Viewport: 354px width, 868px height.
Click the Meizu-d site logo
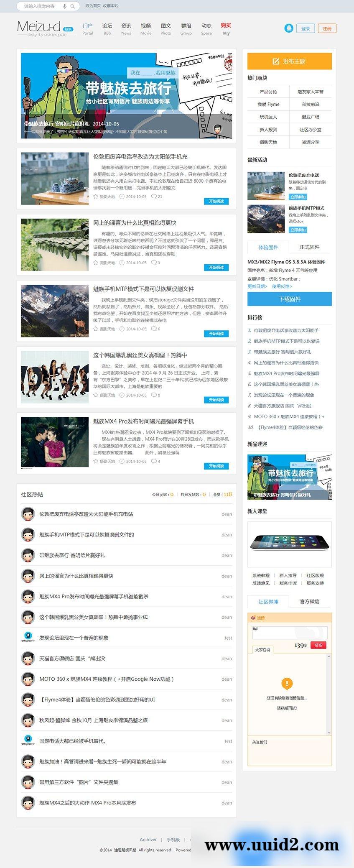46,28
